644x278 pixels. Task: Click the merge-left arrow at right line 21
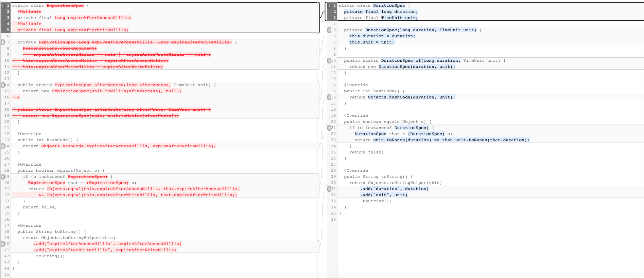click(x=329, y=128)
